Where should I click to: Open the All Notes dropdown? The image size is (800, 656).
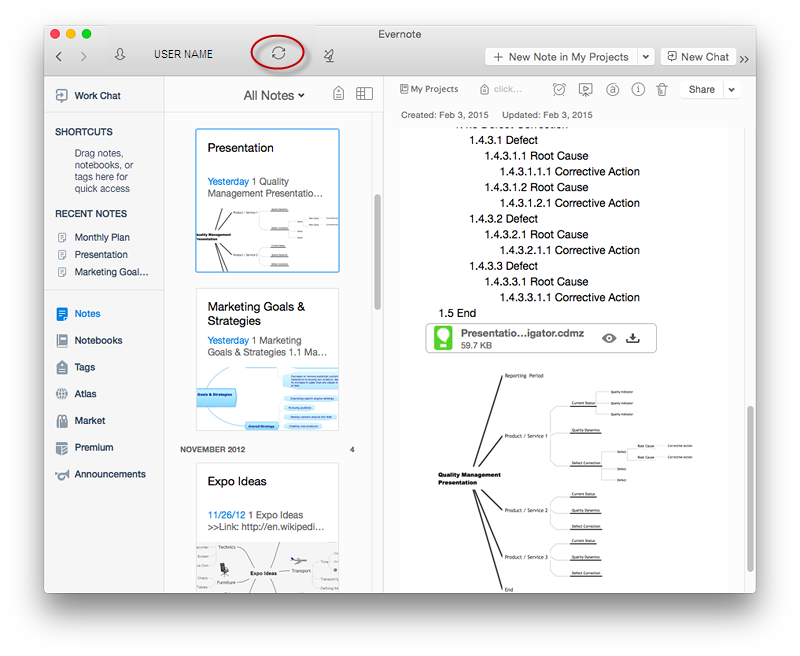(x=274, y=95)
